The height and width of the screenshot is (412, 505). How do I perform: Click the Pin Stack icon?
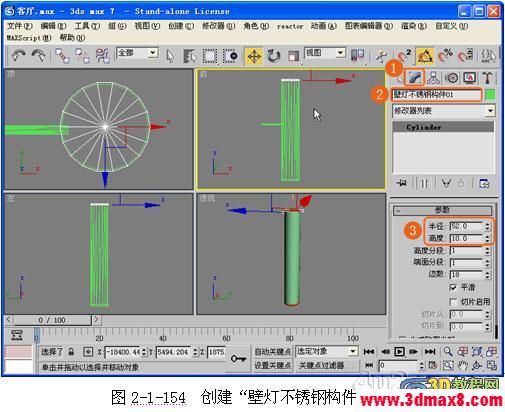click(403, 183)
